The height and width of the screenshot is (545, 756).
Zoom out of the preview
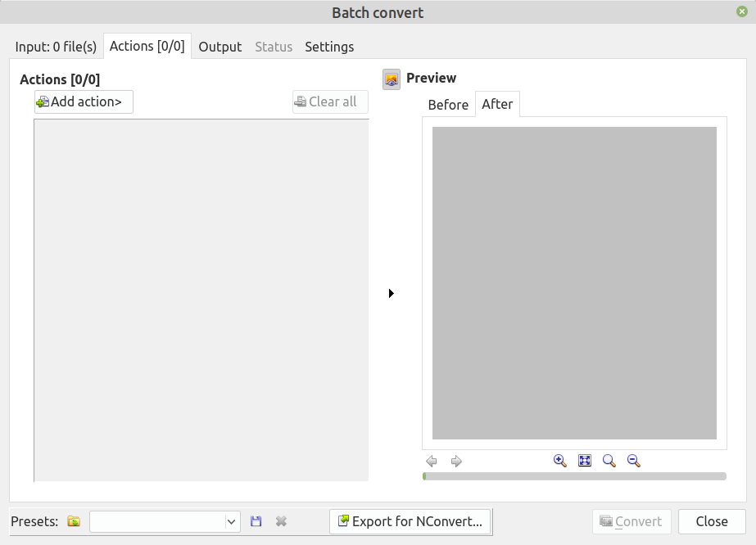(633, 461)
